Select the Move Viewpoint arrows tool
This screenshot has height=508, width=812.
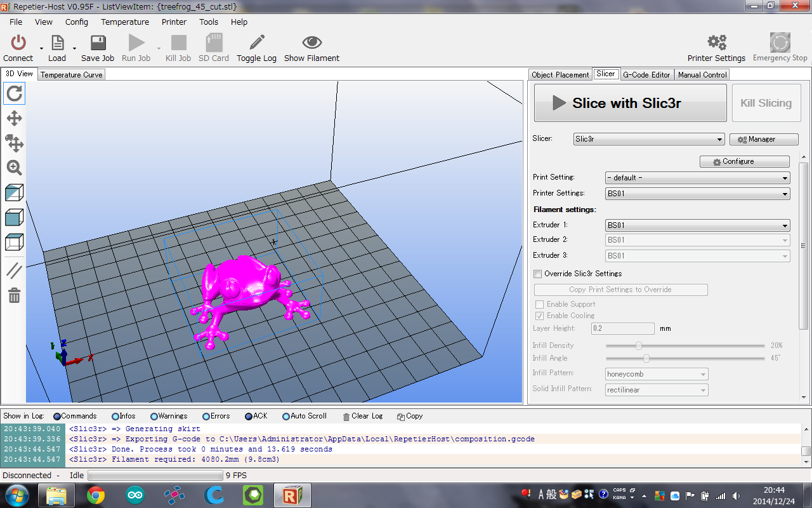click(14, 119)
